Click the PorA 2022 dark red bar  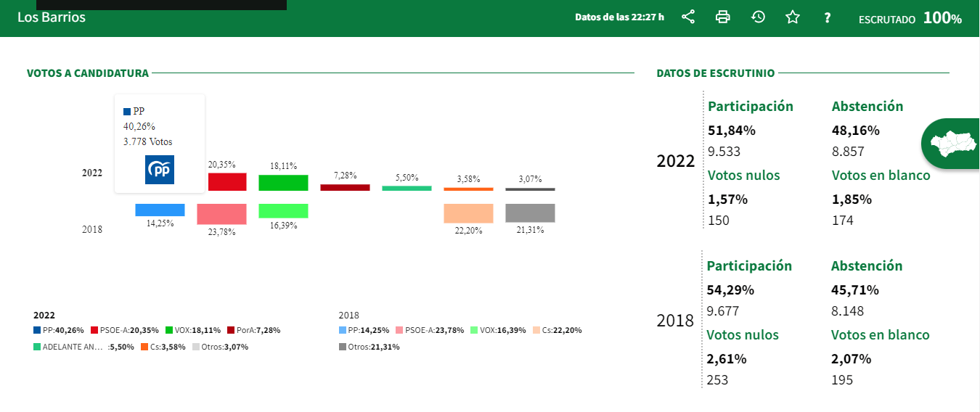tap(345, 187)
